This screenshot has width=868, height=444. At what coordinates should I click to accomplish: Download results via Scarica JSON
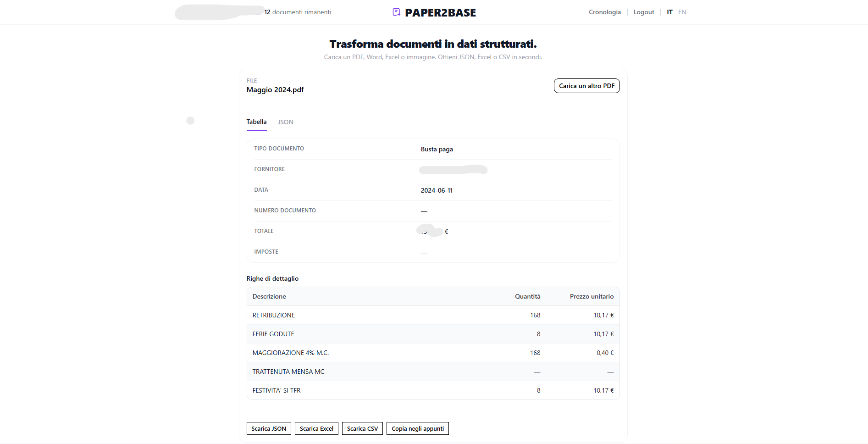(269, 428)
